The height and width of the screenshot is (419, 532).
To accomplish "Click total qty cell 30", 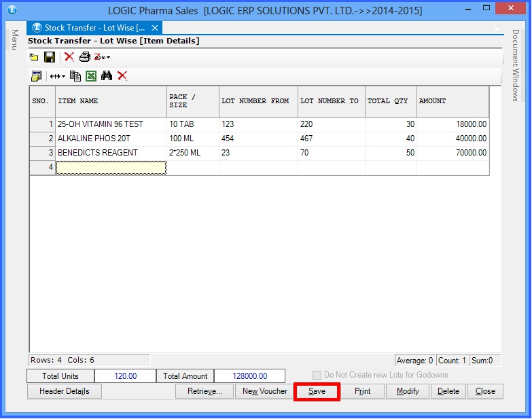I will tap(391, 124).
